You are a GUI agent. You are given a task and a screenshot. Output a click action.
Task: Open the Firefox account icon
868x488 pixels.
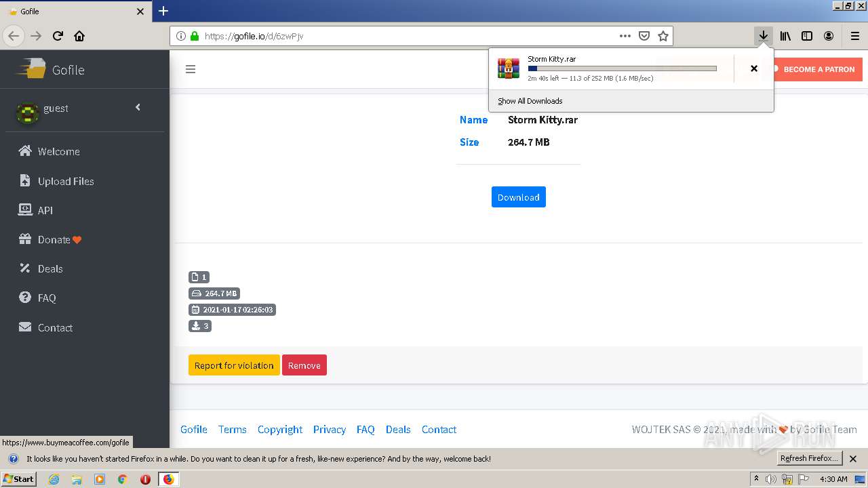point(829,36)
